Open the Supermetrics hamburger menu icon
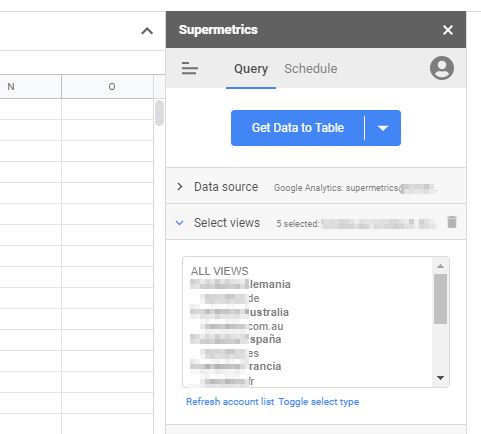The image size is (481, 434). [190, 68]
